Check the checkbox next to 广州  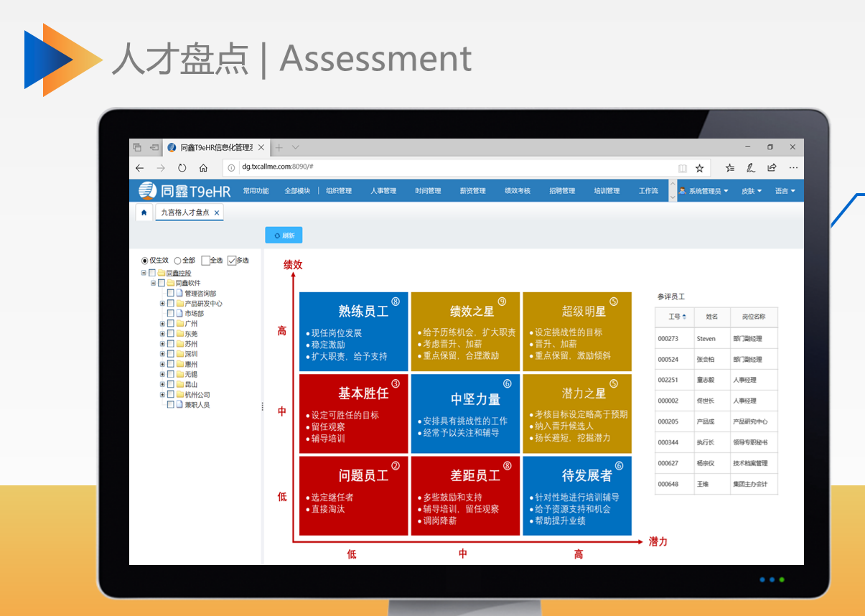click(169, 324)
